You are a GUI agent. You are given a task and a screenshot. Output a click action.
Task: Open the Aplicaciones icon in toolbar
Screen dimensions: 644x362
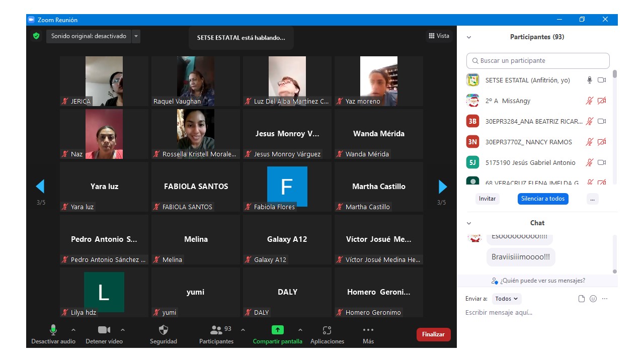[327, 330]
